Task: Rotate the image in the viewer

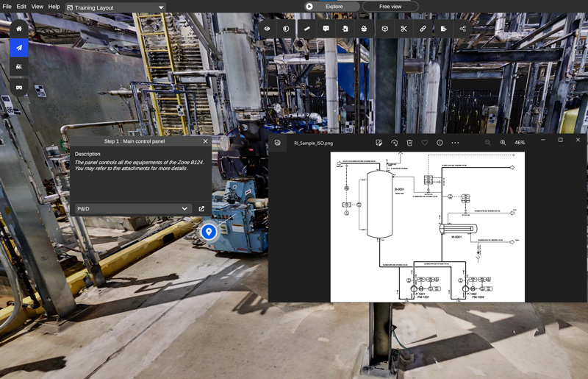Action: pos(394,143)
